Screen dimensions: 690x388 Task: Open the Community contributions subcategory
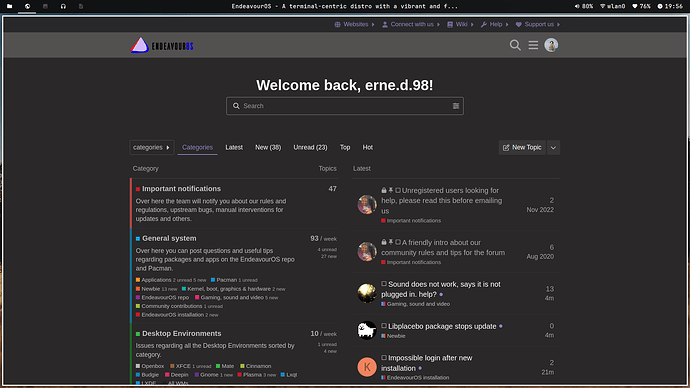pos(172,306)
